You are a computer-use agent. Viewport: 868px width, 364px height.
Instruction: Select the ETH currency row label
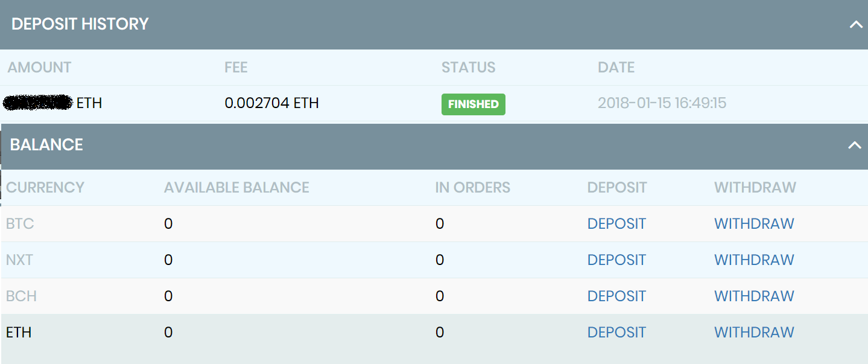(x=19, y=333)
